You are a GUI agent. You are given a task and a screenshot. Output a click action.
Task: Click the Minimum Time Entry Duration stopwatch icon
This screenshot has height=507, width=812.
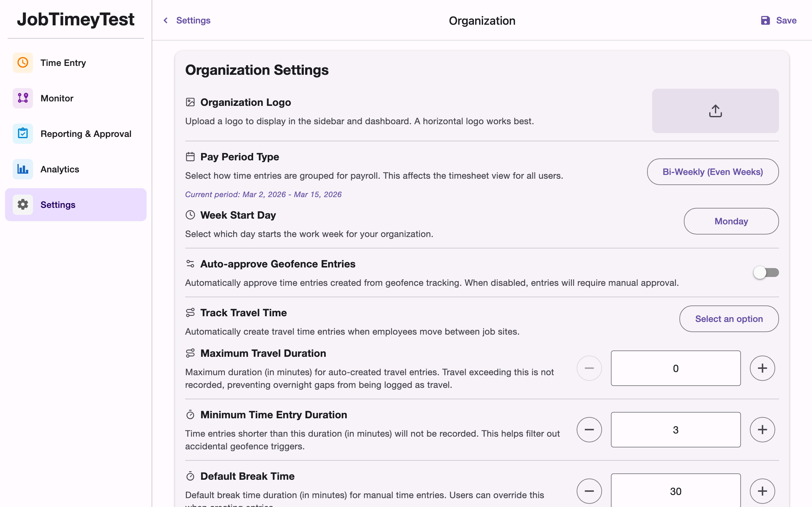[x=190, y=414]
